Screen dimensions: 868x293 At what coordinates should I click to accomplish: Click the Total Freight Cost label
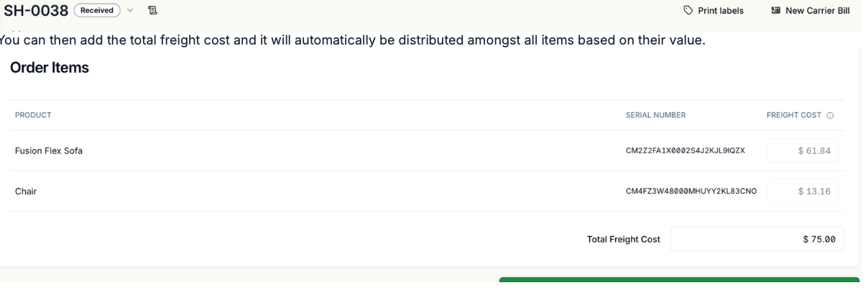click(x=624, y=239)
